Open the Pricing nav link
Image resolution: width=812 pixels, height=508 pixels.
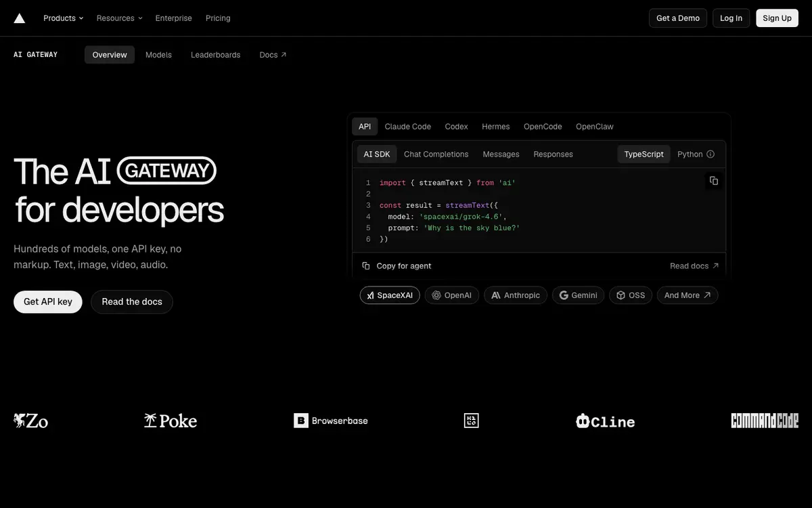click(x=218, y=18)
